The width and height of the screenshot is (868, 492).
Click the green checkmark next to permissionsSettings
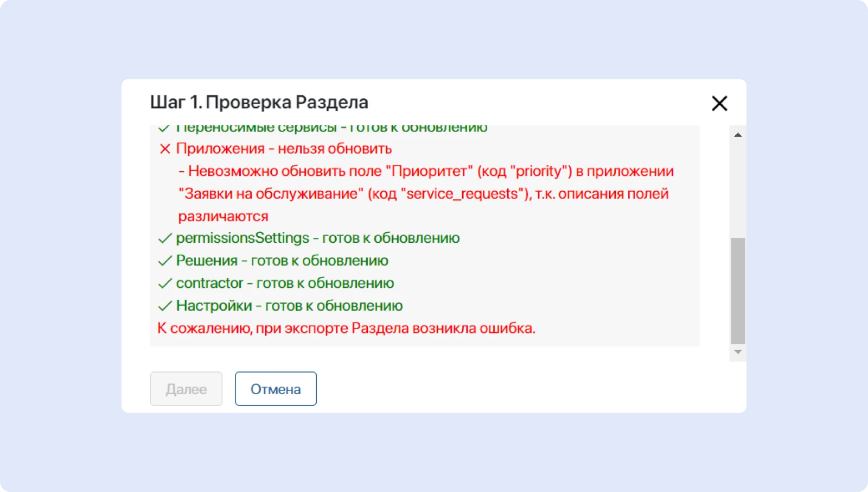click(x=164, y=238)
